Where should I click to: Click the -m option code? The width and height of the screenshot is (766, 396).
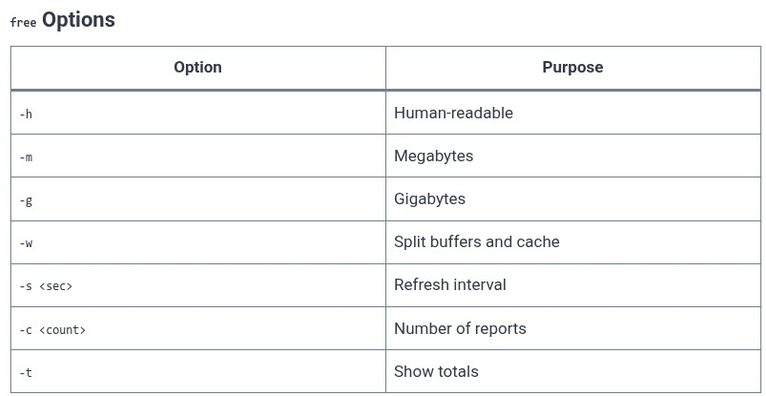[x=26, y=157]
